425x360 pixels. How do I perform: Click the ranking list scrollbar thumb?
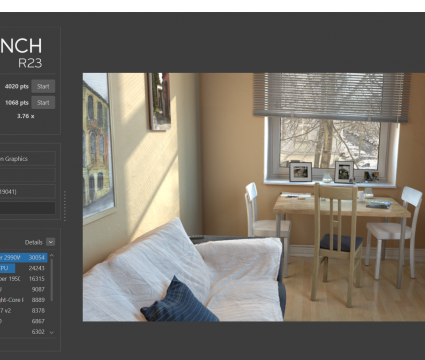click(x=52, y=280)
